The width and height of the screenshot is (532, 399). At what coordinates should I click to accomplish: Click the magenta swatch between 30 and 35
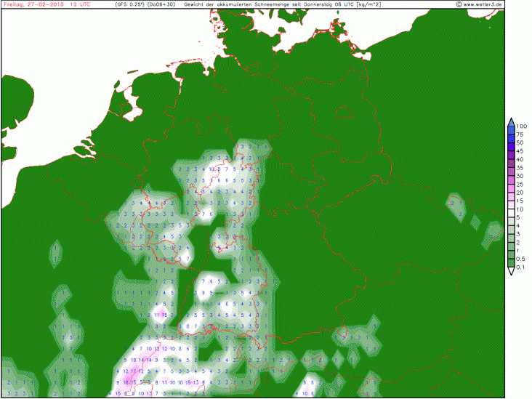(511, 172)
